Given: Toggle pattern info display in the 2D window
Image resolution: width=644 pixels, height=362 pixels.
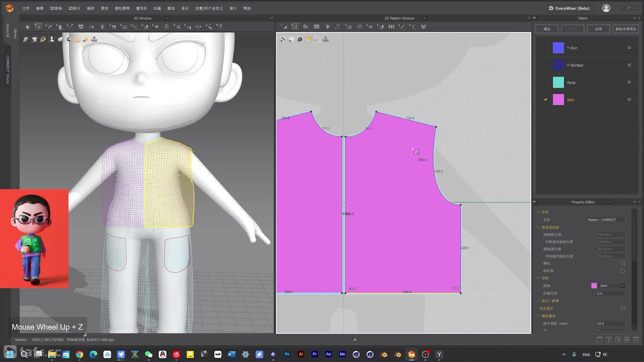Looking at the screenshot, I should (x=300, y=39).
